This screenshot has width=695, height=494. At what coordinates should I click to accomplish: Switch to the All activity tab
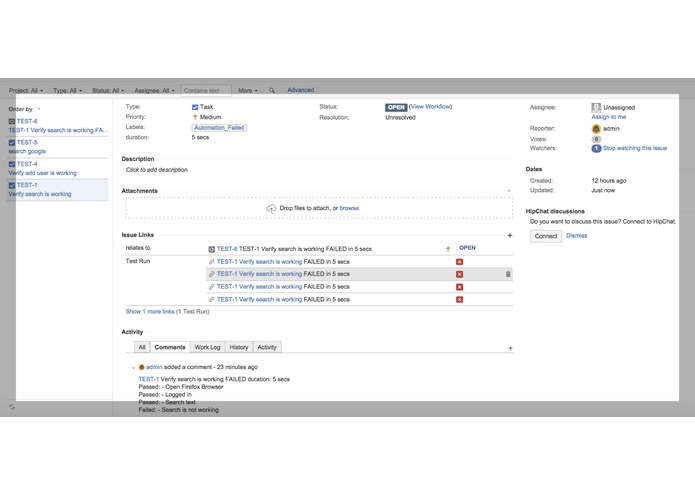pos(142,347)
